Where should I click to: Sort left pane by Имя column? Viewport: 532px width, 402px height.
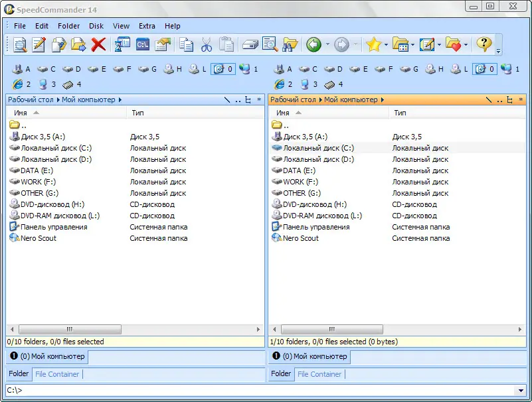67,113
